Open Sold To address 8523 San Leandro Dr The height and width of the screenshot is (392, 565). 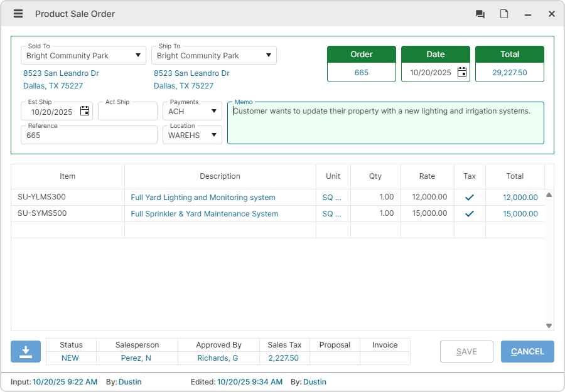pos(61,73)
